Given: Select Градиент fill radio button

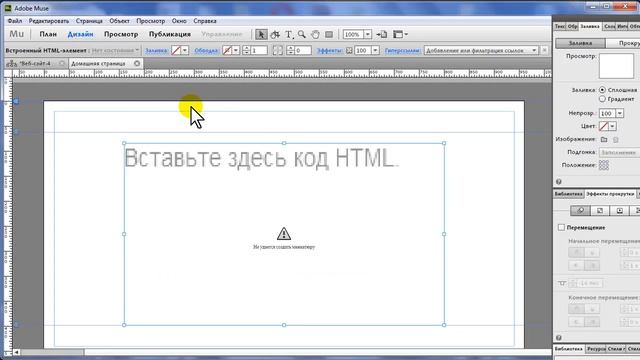Looking at the screenshot, I should click(602, 99).
